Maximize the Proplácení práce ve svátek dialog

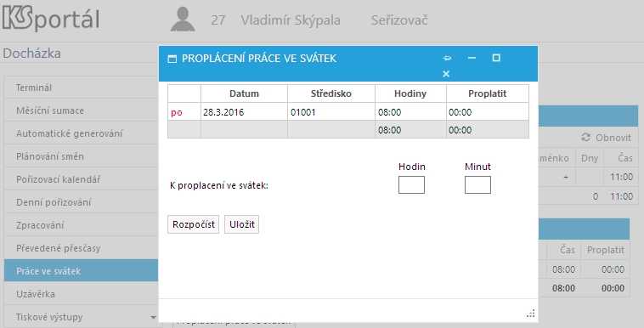pyautogui.click(x=496, y=58)
